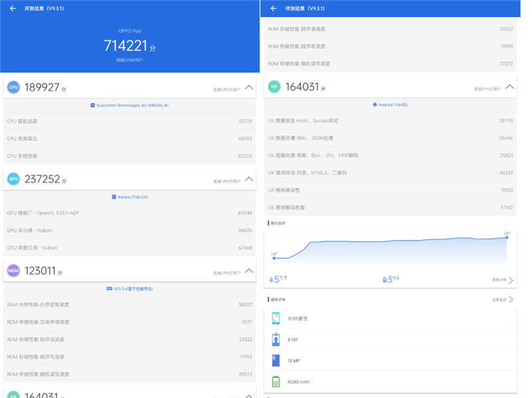Viewport: 532px width, 398px height.
Task: Collapse the UX 164031 section in right panel
Action: point(509,87)
